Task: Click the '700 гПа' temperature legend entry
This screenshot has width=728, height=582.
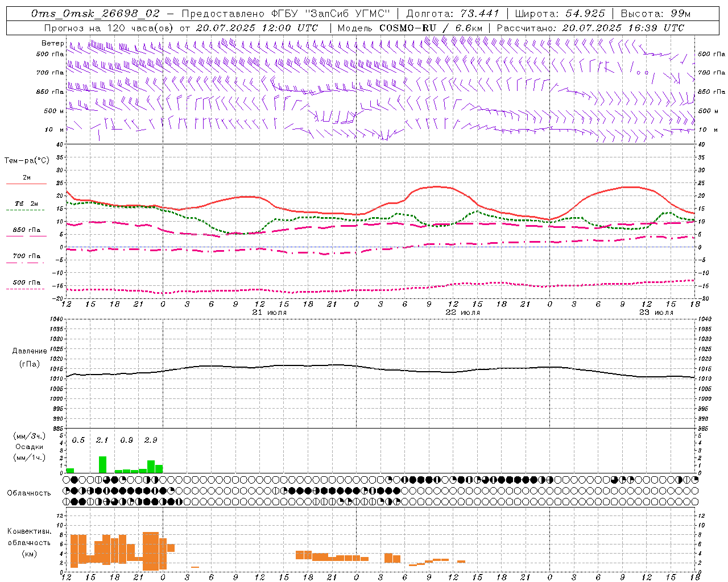Action: coord(26,256)
